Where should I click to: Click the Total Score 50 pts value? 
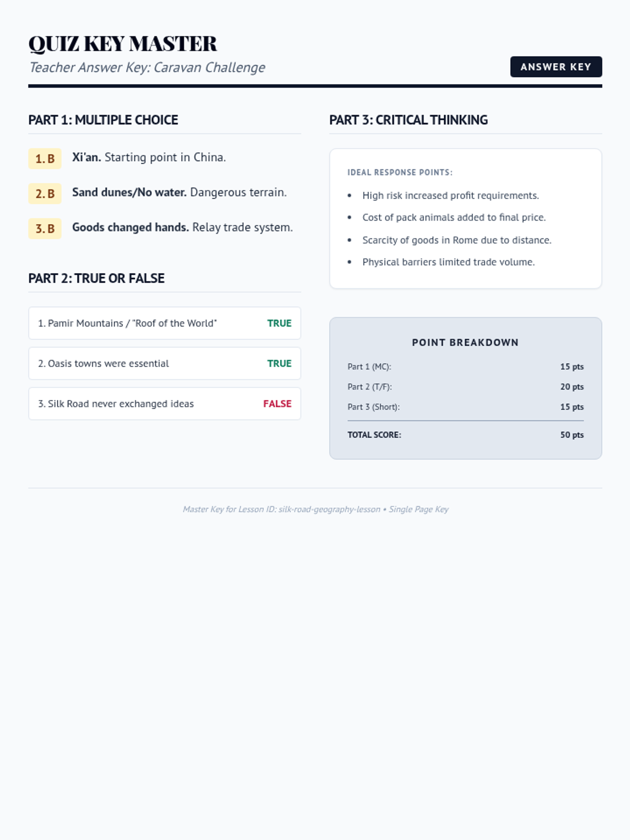tap(572, 435)
